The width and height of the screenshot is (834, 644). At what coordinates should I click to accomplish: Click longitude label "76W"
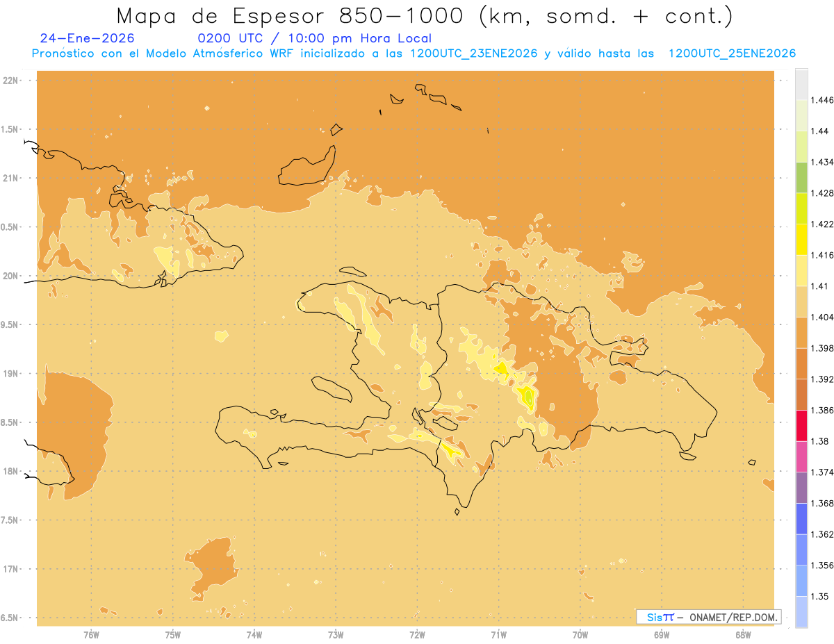click(91, 635)
